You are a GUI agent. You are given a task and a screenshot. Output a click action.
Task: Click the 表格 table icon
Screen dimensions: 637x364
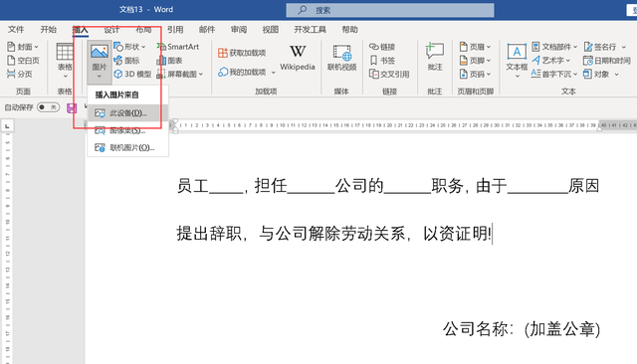click(x=65, y=52)
